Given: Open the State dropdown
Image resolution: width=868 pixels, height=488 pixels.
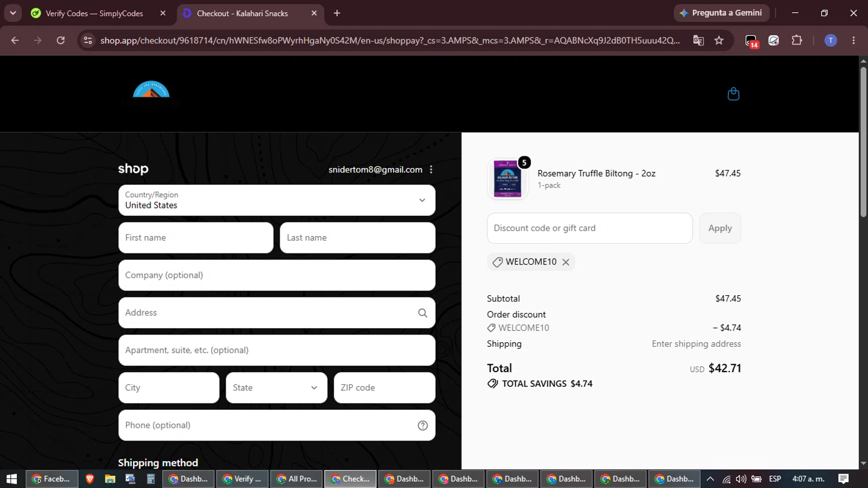Looking at the screenshot, I should click(276, 388).
